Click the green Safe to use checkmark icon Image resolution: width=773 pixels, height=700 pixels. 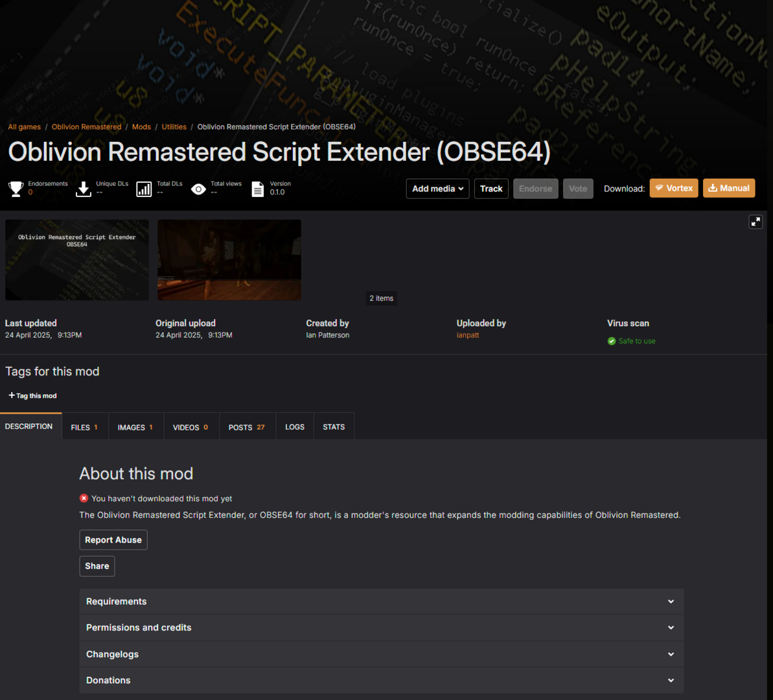(x=611, y=341)
